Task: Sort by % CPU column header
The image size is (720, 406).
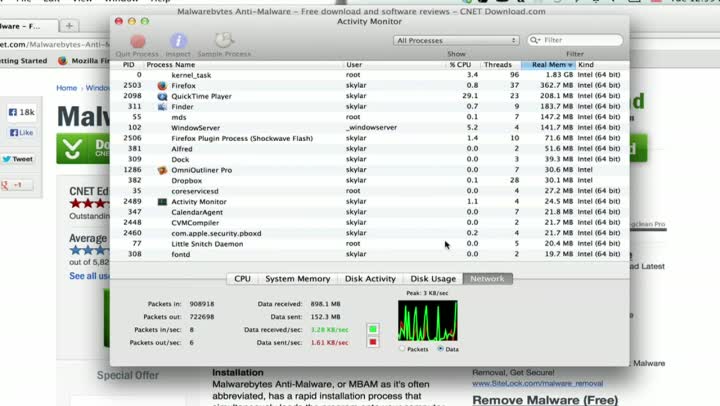Action: [461, 65]
